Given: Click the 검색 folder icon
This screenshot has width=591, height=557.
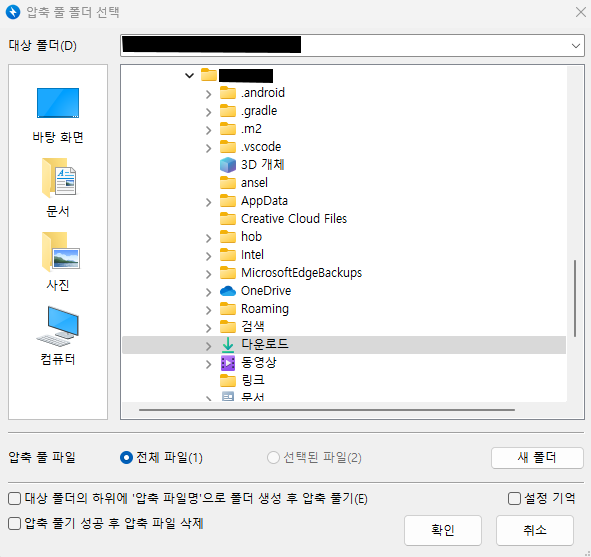Looking at the screenshot, I should tap(228, 327).
